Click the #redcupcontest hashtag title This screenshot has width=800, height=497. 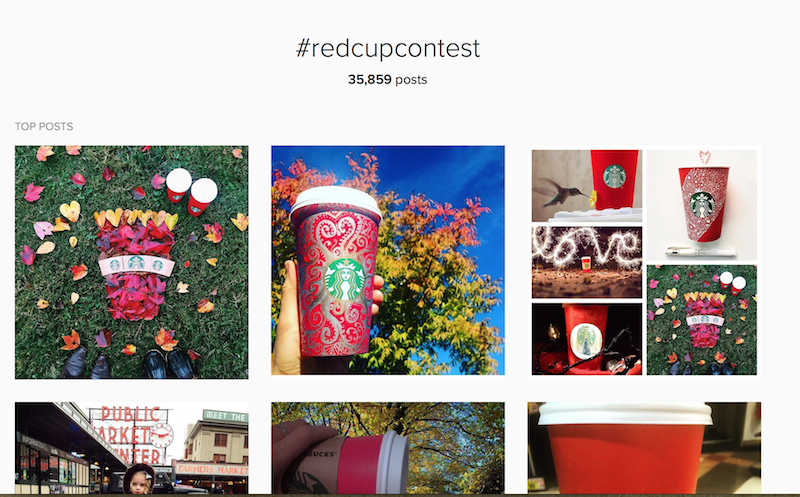[x=388, y=48]
